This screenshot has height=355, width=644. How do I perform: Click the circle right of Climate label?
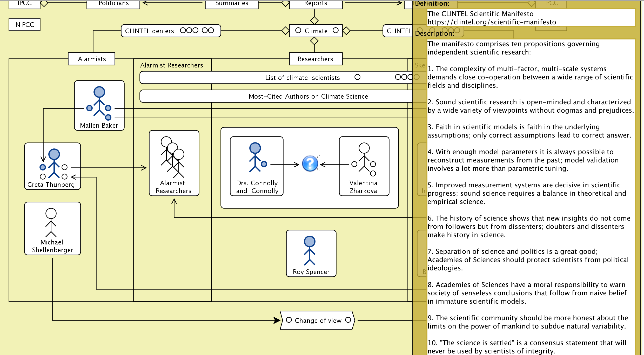[x=336, y=30]
